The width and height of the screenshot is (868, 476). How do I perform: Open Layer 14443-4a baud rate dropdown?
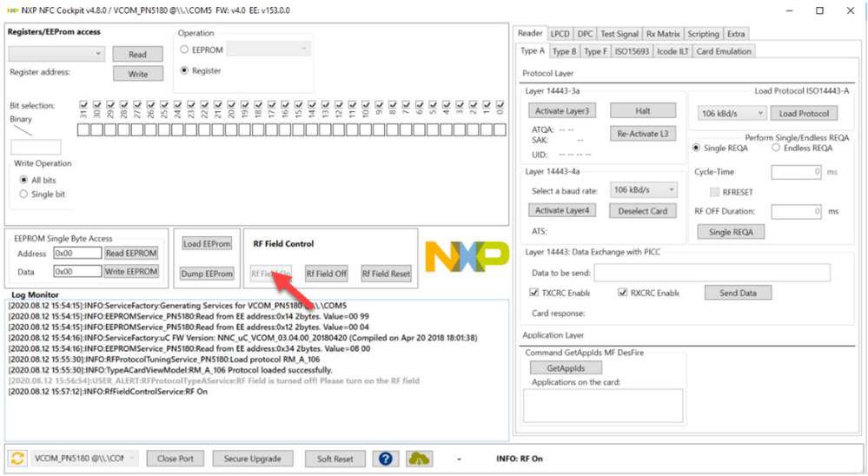coord(644,190)
